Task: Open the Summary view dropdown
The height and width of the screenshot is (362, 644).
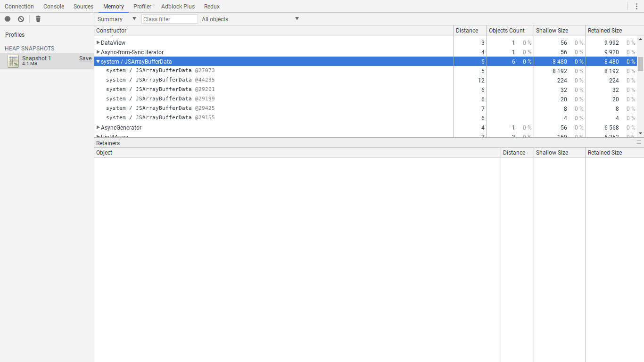Action: [117, 19]
